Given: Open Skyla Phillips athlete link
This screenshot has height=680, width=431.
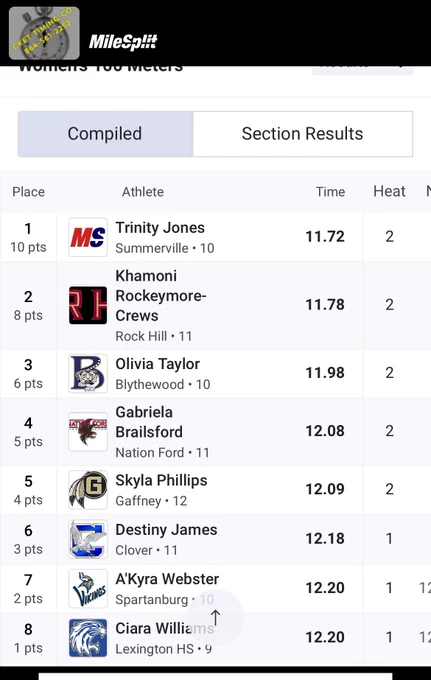Looking at the screenshot, I should 161,480.
